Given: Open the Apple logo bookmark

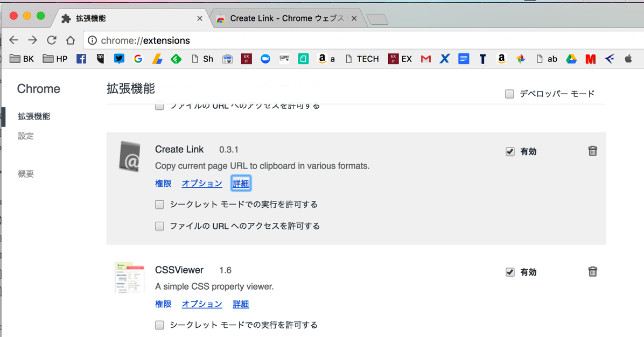Looking at the screenshot, I should pos(628,59).
